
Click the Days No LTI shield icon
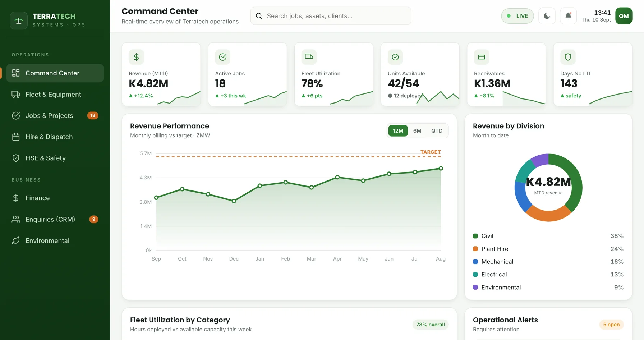[568, 57]
